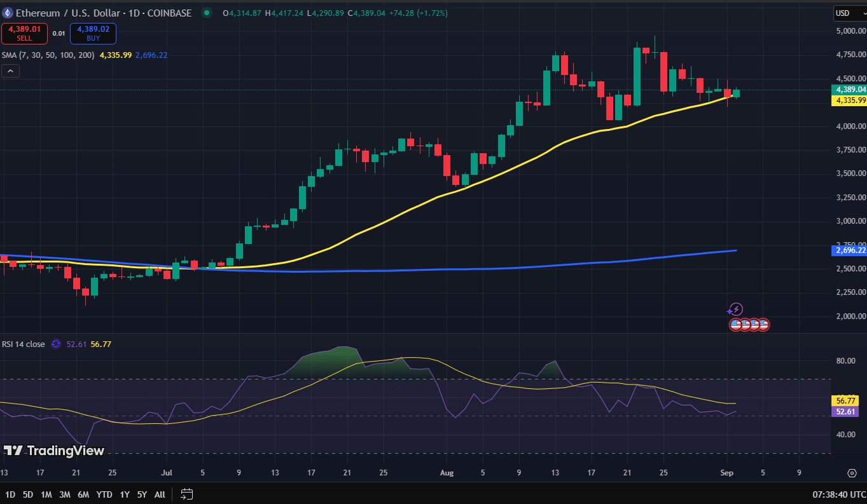
Task: Click the 4,000.00 price axis tick
Action: coord(850,126)
